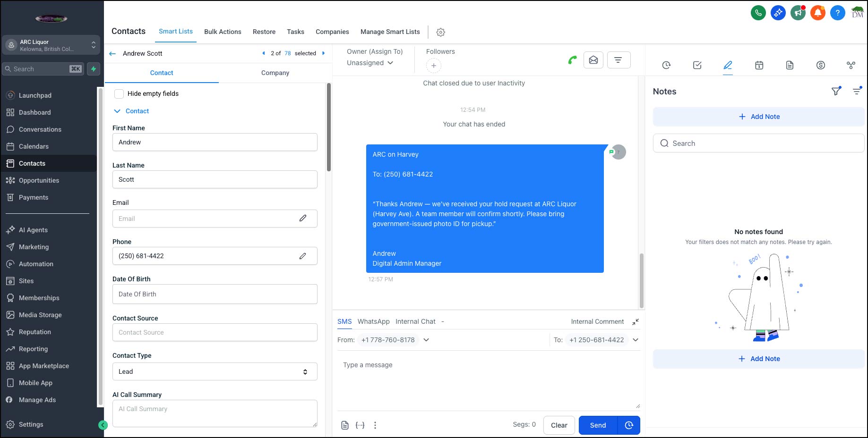Select the WhatsApp message tab
868x438 pixels.
(x=373, y=321)
